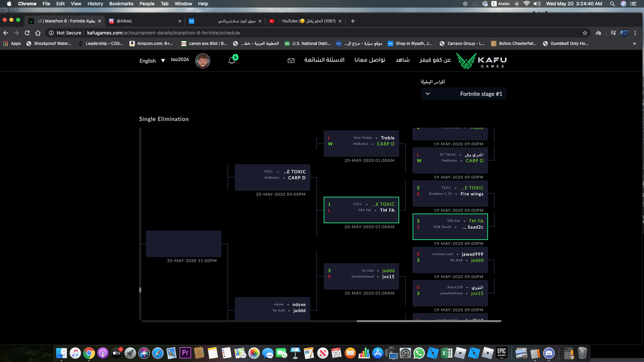Image resolution: width=644 pixels, height=362 pixels.
Task: Open the Photos app in the dock
Action: pos(254,353)
